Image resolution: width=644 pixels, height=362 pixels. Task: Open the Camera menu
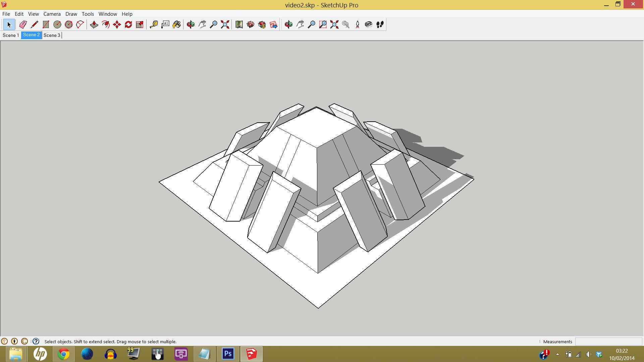(52, 14)
